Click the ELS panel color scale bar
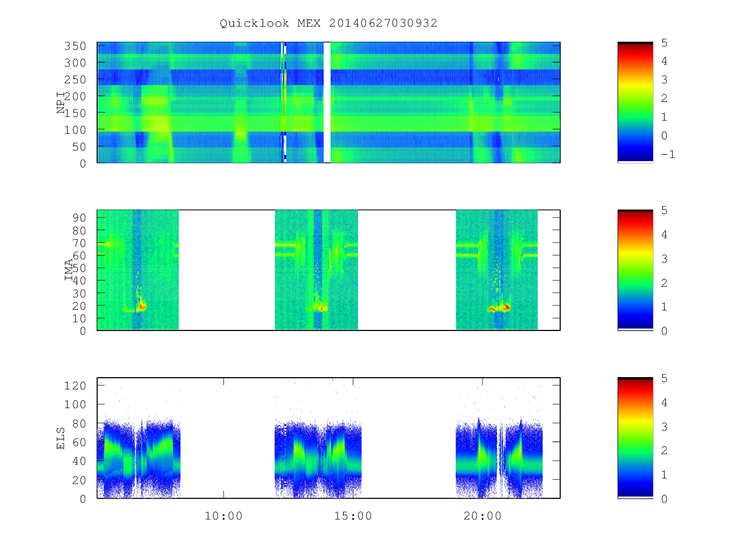Image resolution: width=747 pixels, height=560 pixels. pos(635,438)
